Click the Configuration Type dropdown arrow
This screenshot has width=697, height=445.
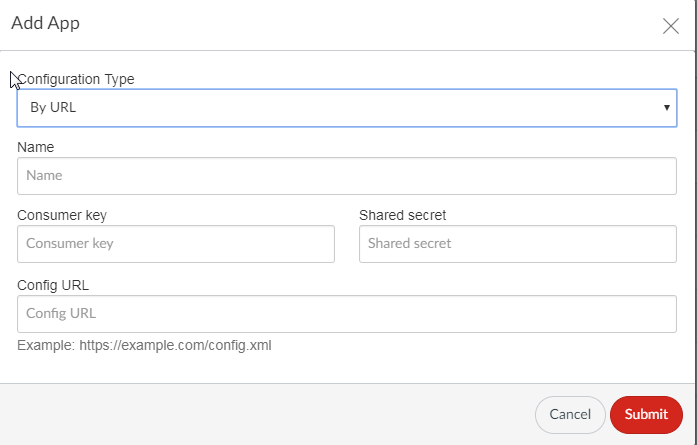(666, 107)
